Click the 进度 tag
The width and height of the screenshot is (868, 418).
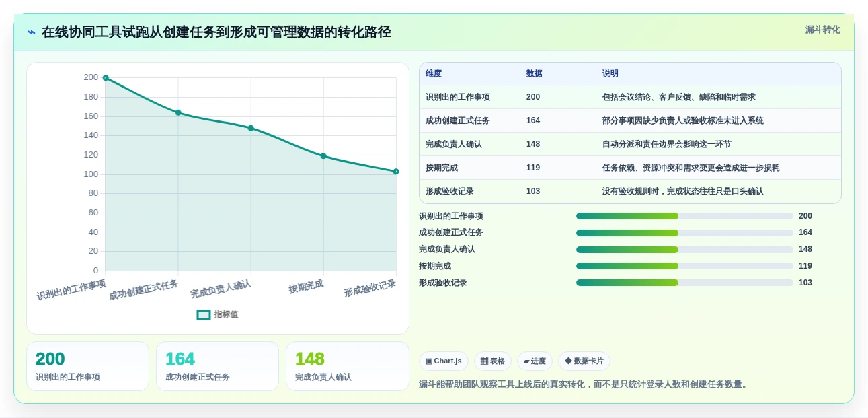(x=535, y=361)
